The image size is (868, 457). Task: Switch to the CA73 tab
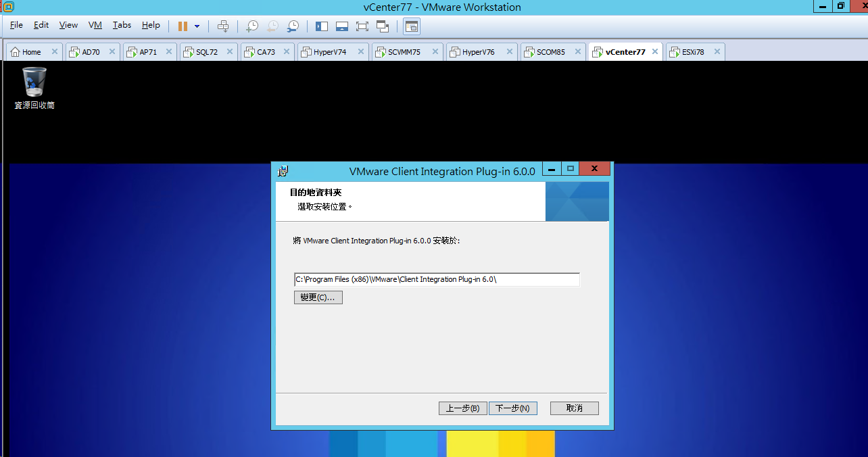[x=266, y=52]
